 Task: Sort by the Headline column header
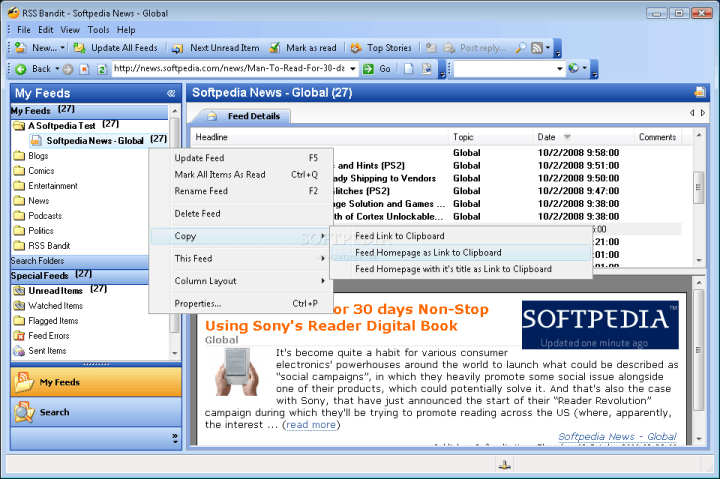click(x=320, y=137)
